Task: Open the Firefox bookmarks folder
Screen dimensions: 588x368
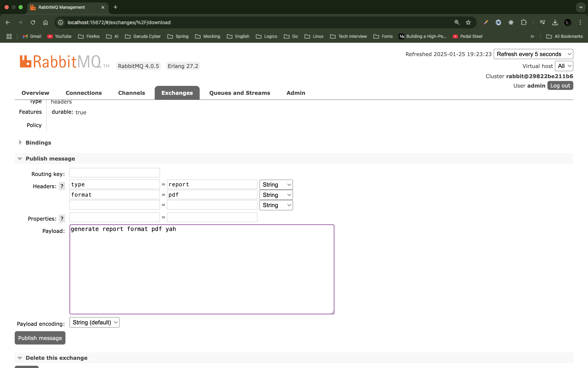Action: pos(89,36)
